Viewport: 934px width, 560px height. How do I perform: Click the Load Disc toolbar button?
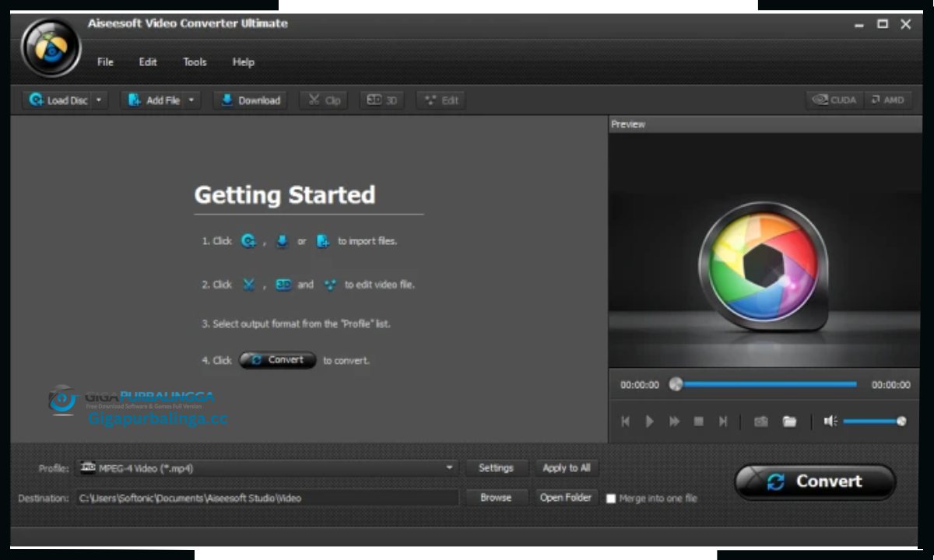pyautogui.click(x=58, y=100)
